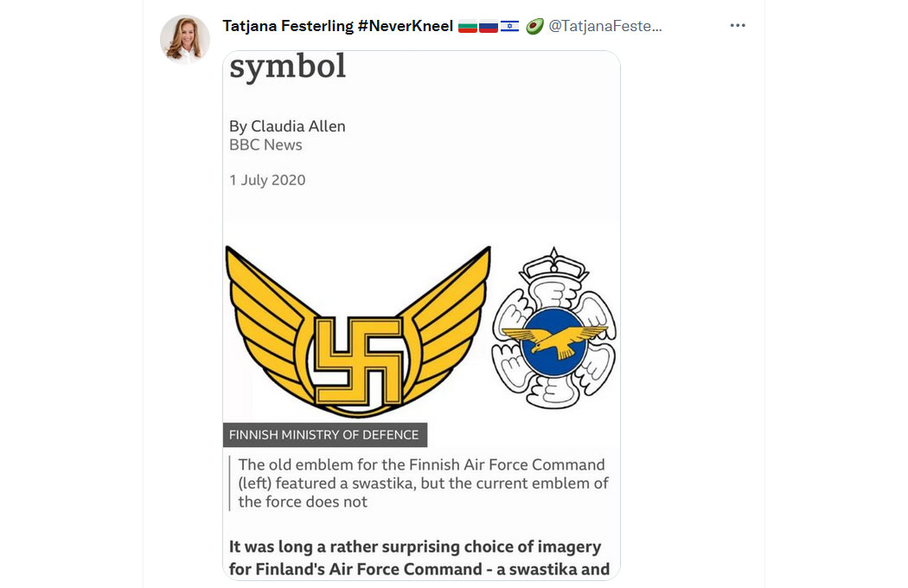Click the Russian flag emoji in the name

point(489,27)
